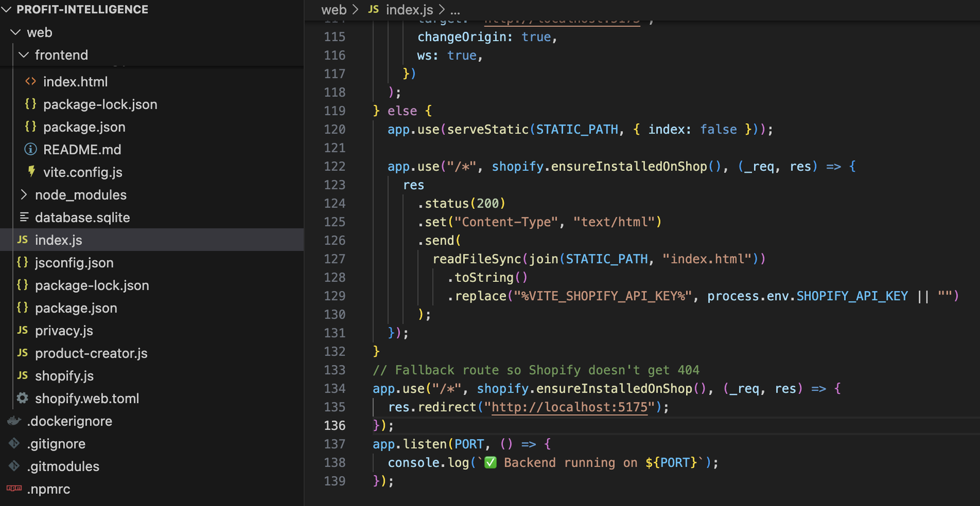Click SHOPIFY_API_KEY on line 129

pos(852,296)
